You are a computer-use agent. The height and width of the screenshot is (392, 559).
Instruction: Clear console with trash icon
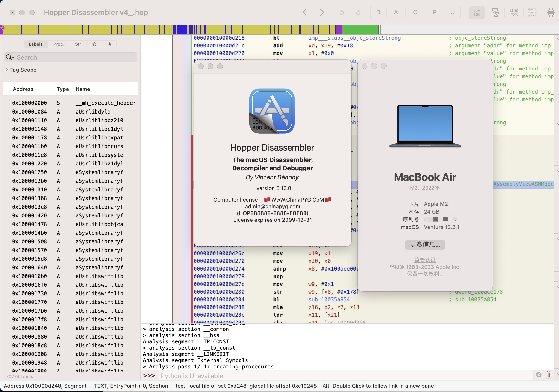click(x=548, y=375)
